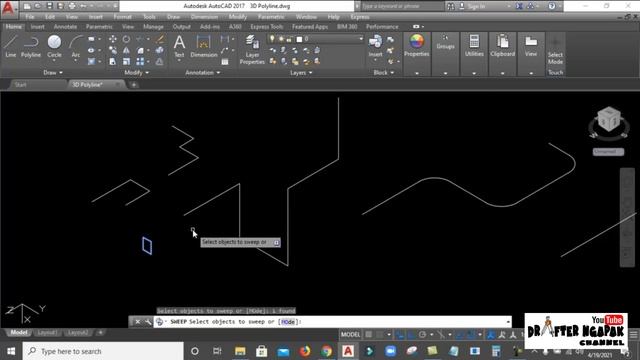Open the layer name dropdown list
This screenshot has height=360, width=640.
coord(360,39)
